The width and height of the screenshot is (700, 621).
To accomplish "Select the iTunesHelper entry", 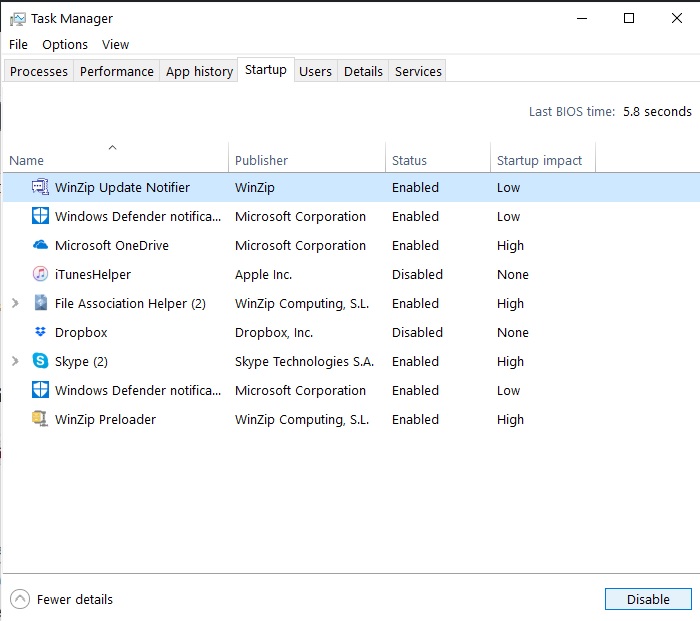I will [93, 275].
